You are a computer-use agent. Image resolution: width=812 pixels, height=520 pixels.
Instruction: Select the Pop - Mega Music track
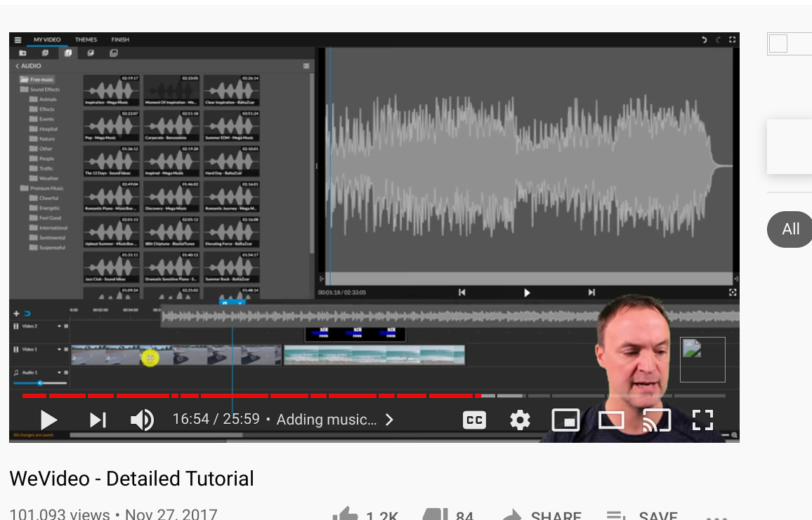tap(112, 126)
